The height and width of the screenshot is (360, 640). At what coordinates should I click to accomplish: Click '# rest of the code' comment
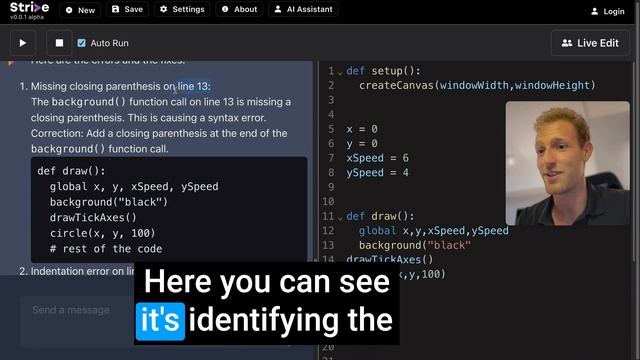tap(106, 249)
